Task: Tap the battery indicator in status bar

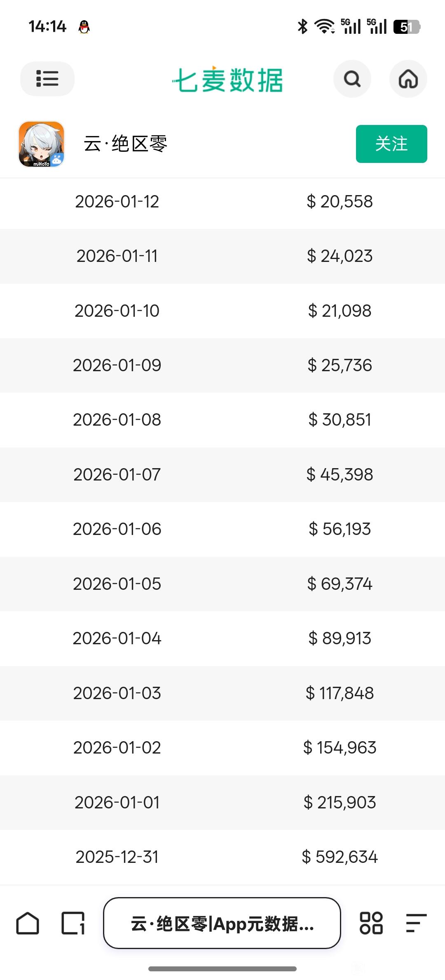Action: point(406,27)
